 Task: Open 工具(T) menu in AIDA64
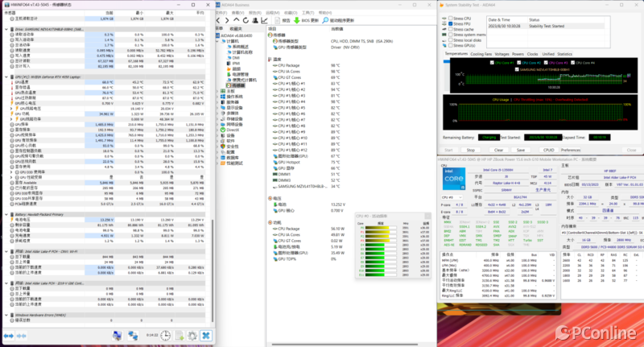(308, 13)
